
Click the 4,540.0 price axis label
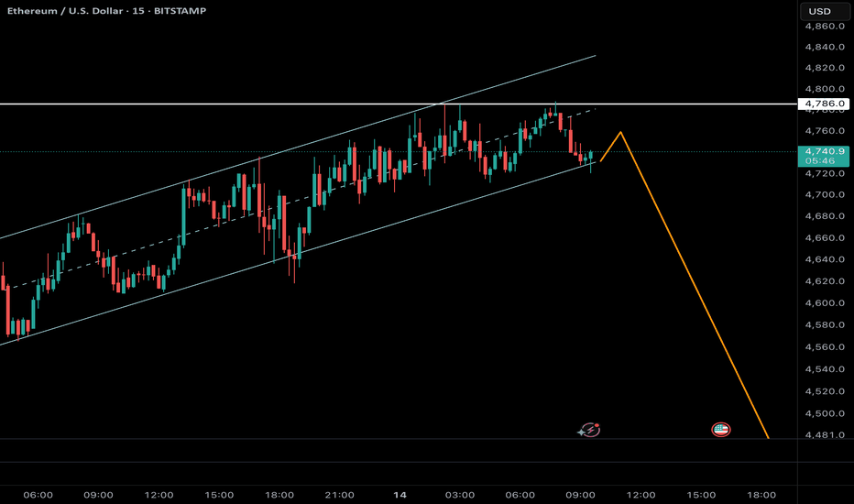[825, 369]
